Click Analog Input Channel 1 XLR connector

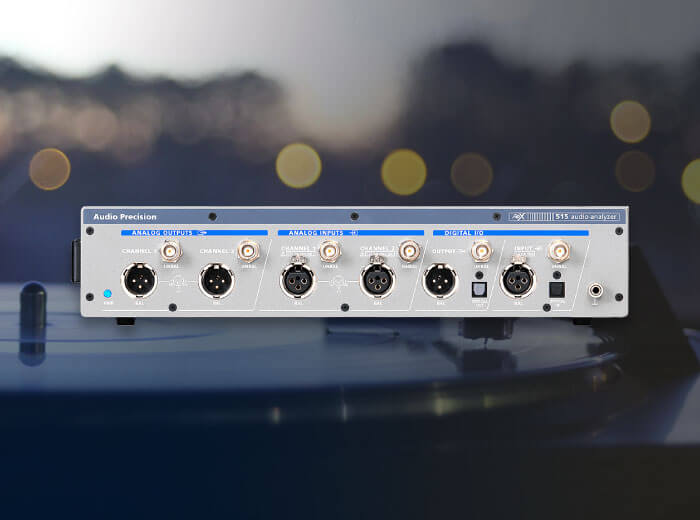pyautogui.click(x=297, y=280)
